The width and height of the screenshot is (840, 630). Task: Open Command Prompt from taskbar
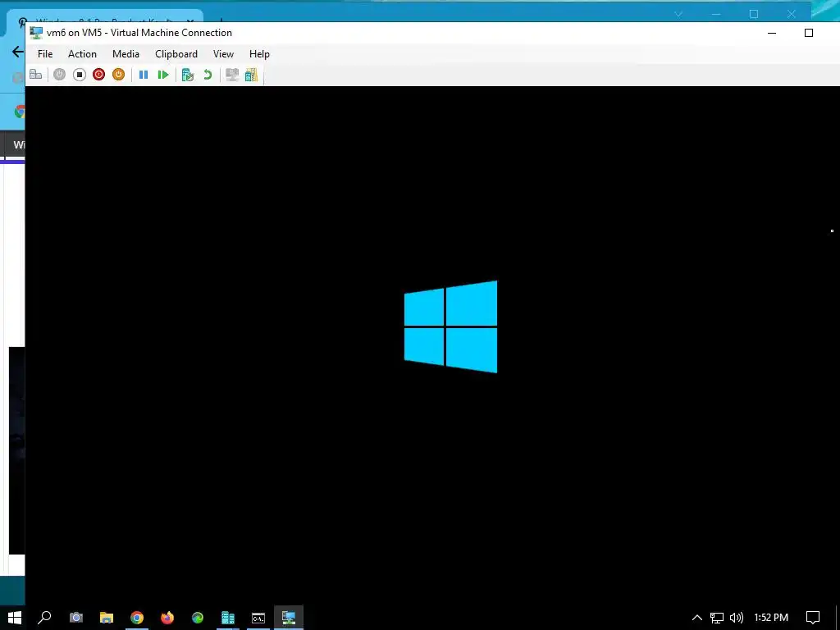pyautogui.click(x=258, y=618)
